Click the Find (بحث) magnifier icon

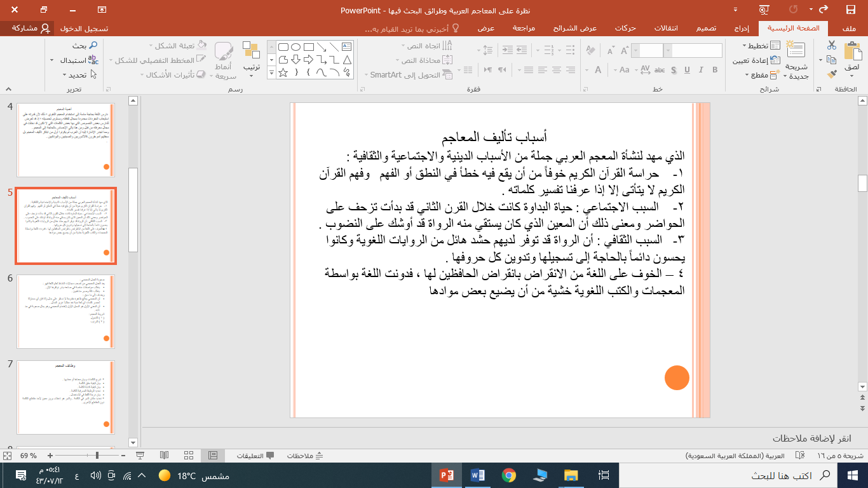(x=93, y=46)
